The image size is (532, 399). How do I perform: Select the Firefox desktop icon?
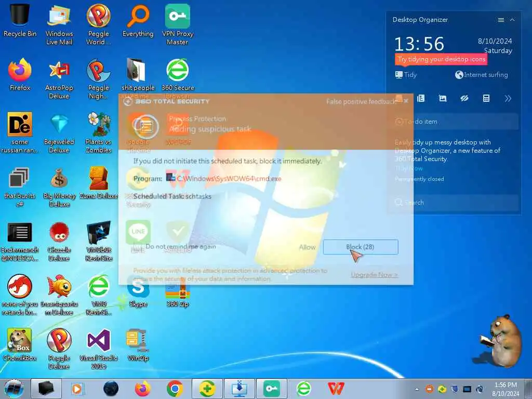point(20,75)
